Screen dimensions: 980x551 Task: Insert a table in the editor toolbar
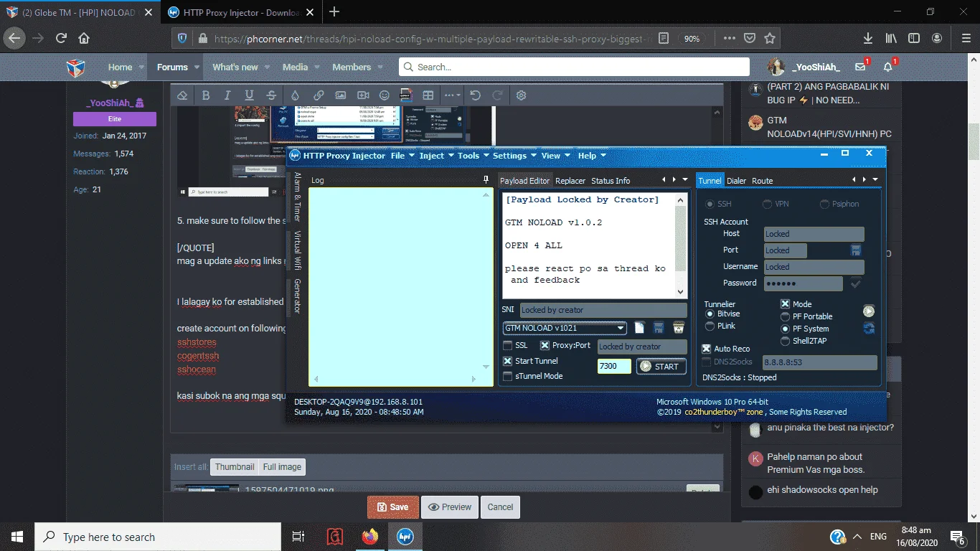428,95
